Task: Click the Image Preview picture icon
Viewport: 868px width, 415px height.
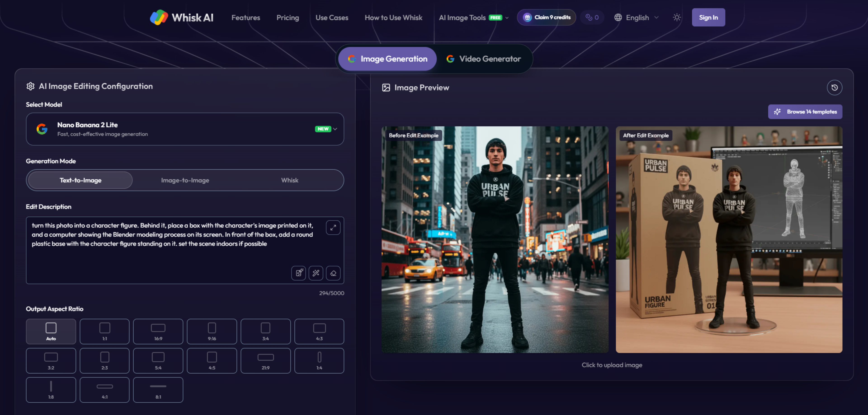Action: coord(386,88)
